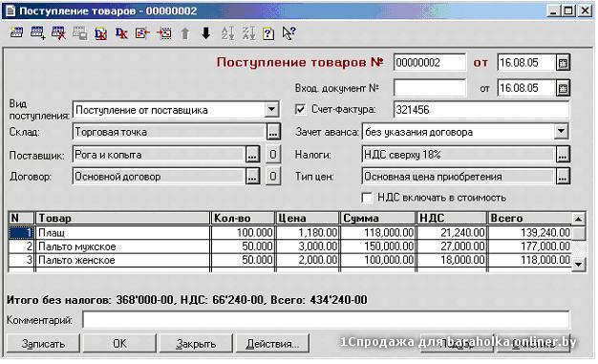
Task: Select the Пальто женское cell
Action: (122, 260)
